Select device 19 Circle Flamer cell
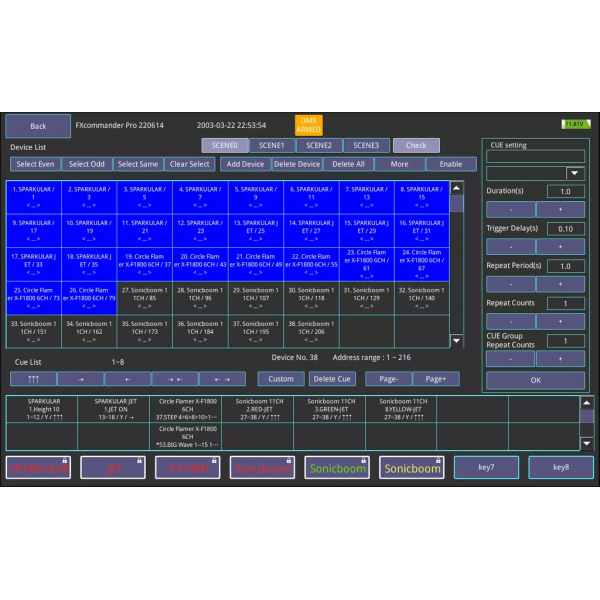This screenshot has width=600, height=600. [x=145, y=264]
